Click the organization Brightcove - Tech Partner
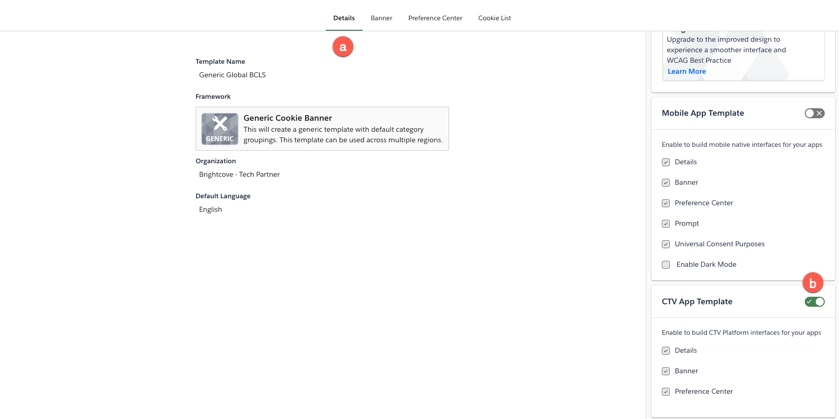This screenshot has height=419, width=839. click(239, 174)
